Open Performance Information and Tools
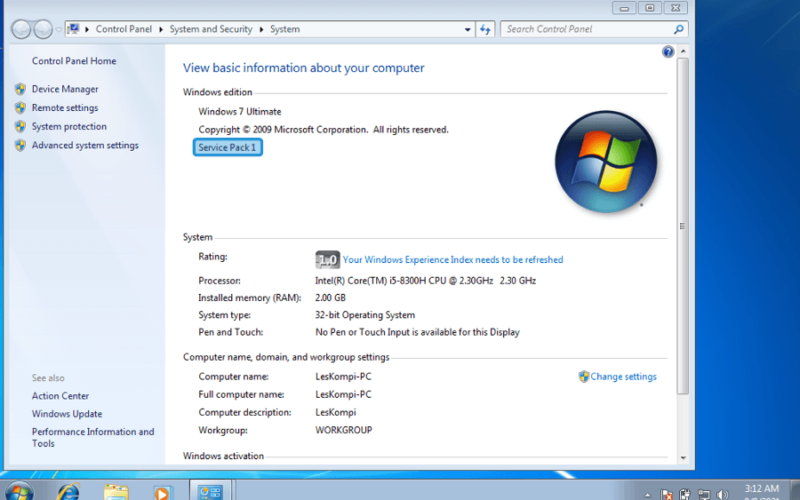The width and height of the screenshot is (800, 500). pyautogui.click(x=93, y=437)
